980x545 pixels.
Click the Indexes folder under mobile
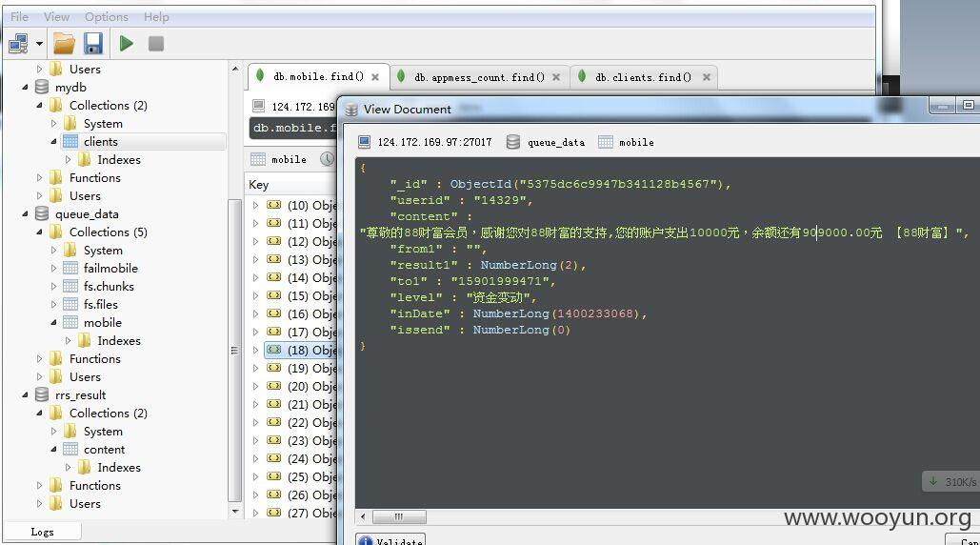[x=119, y=341]
